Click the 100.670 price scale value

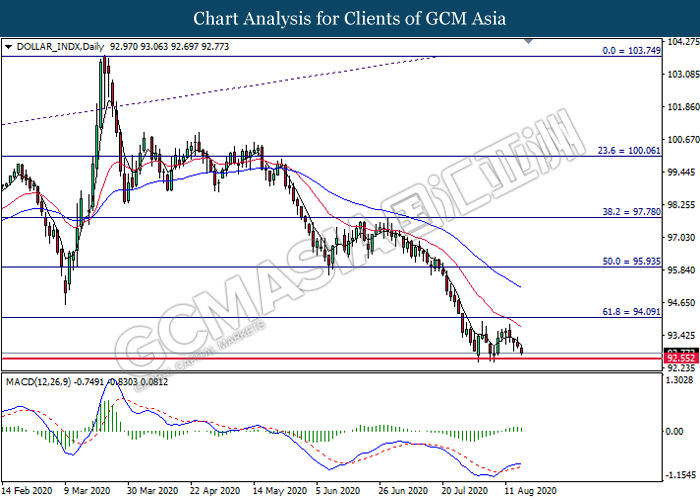pyautogui.click(x=682, y=140)
